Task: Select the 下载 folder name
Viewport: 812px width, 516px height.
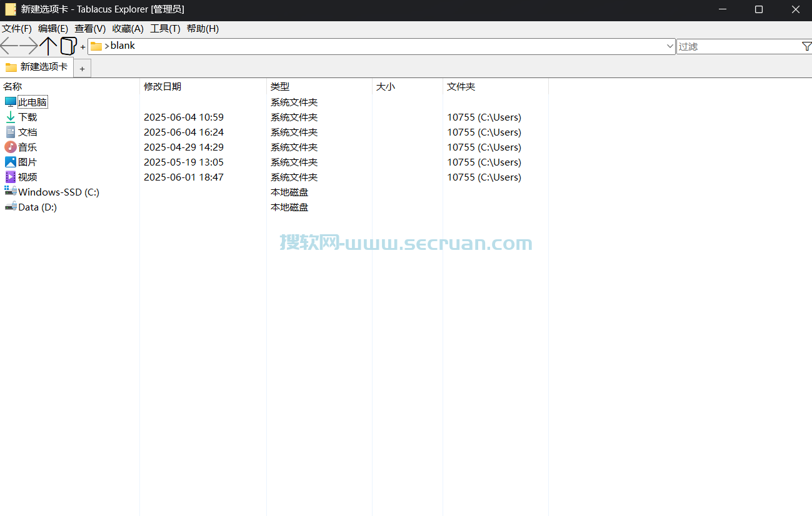Action: click(28, 117)
